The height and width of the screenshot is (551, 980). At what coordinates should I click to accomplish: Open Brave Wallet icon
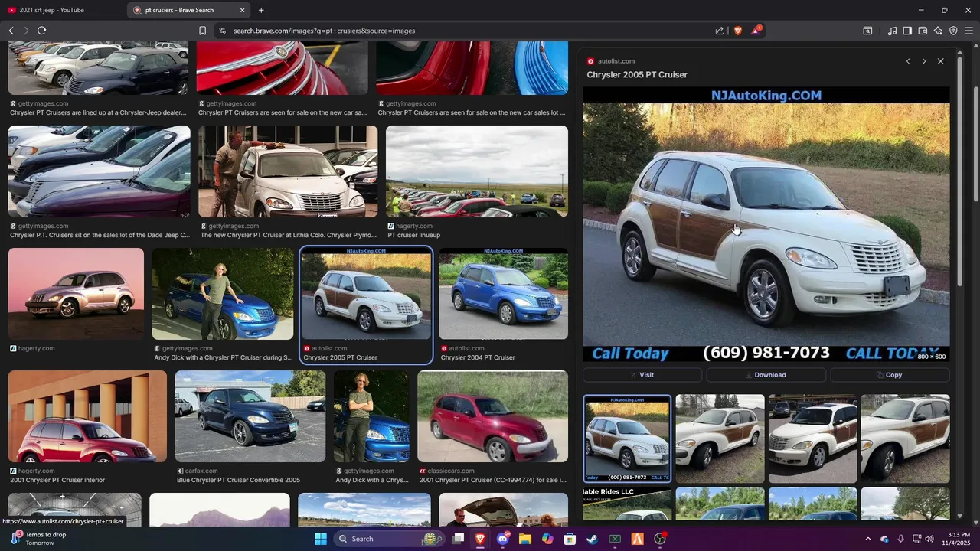923,31
